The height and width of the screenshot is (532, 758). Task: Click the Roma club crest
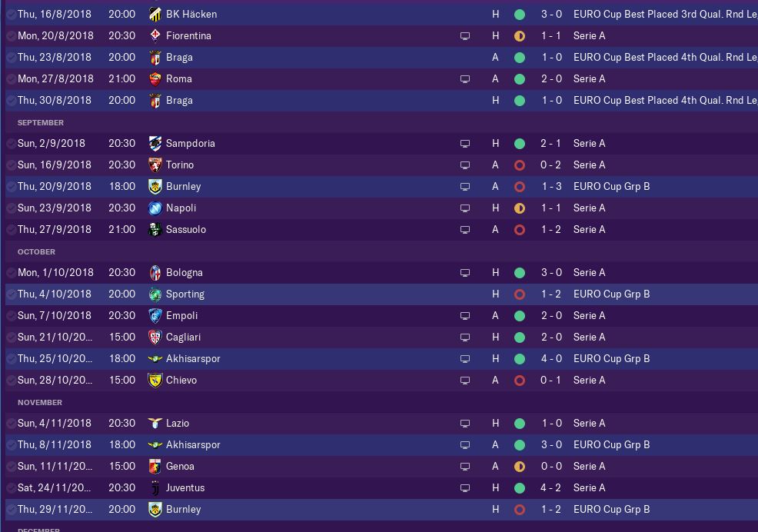coord(155,78)
